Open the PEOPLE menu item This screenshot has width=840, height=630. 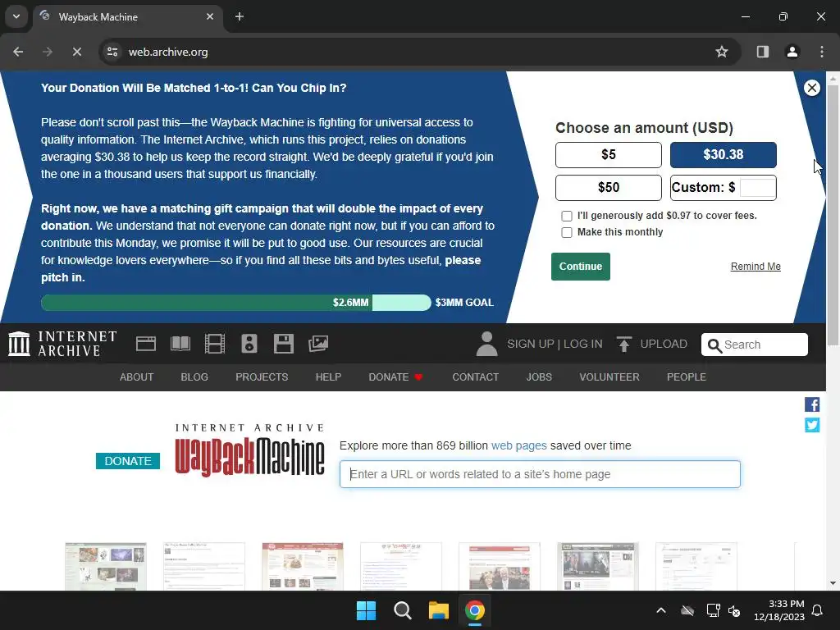click(x=687, y=377)
